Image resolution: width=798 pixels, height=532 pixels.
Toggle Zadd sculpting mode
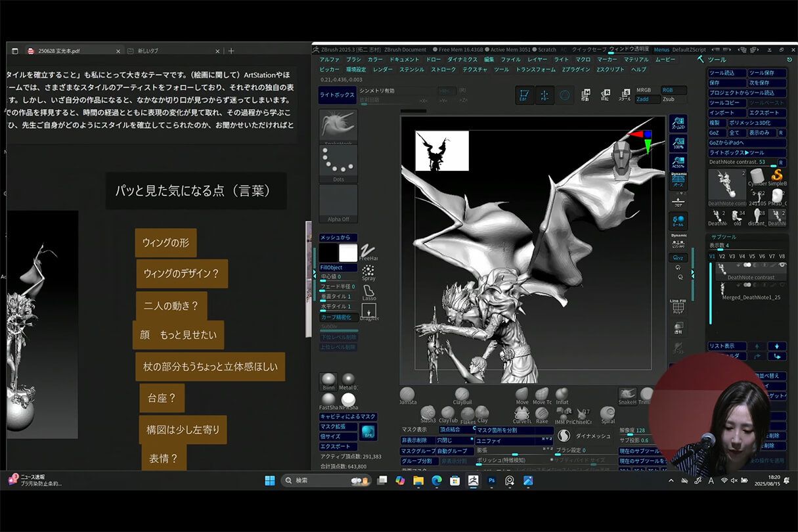642,99
